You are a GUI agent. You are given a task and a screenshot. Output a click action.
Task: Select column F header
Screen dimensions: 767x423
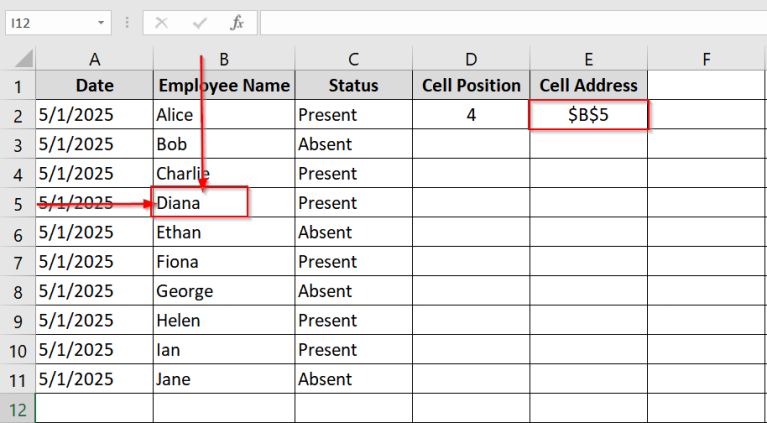coord(706,59)
